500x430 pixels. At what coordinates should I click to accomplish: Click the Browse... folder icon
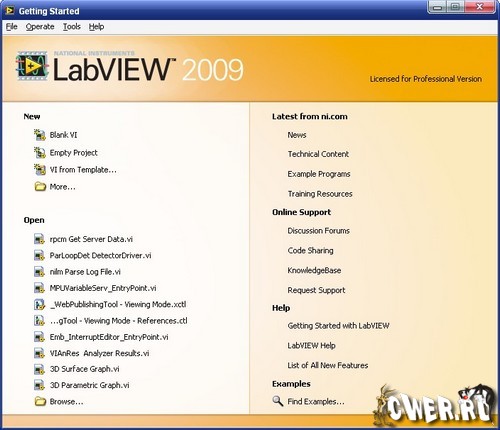(40, 401)
